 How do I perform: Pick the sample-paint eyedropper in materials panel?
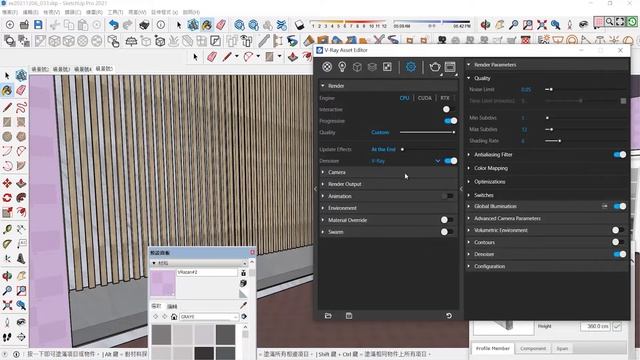coord(244,305)
